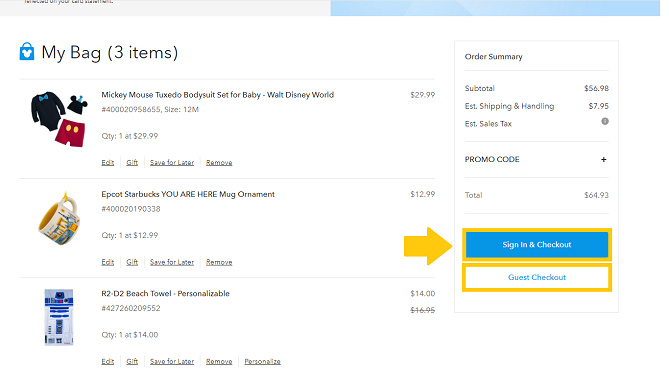
Task: Save the Starbucks Mug Ornament for later
Action: tap(172, 262)
